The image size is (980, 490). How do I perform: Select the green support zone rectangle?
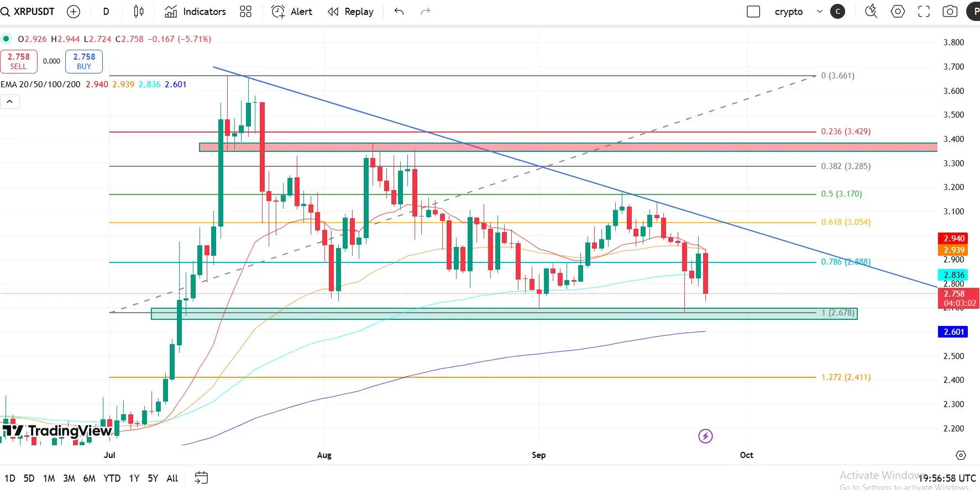coord(504,314)
